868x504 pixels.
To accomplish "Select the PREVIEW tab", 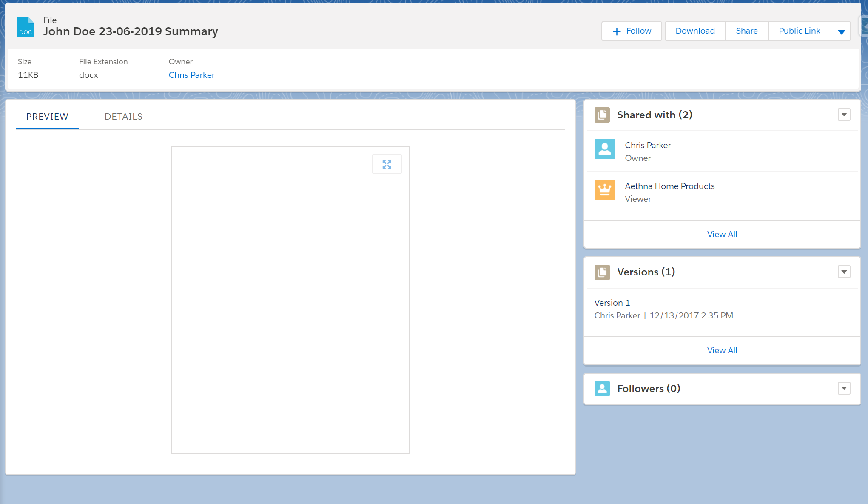I will (x=47, y=117).
